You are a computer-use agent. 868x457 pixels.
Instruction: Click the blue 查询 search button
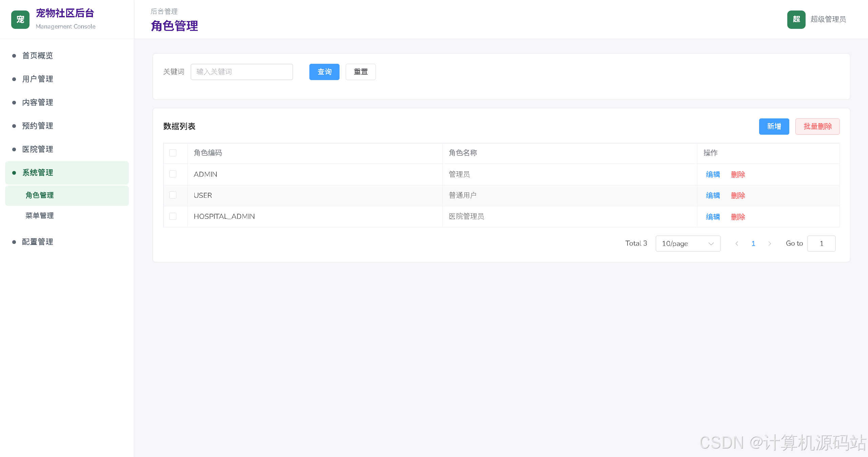(x=324, y=72)
